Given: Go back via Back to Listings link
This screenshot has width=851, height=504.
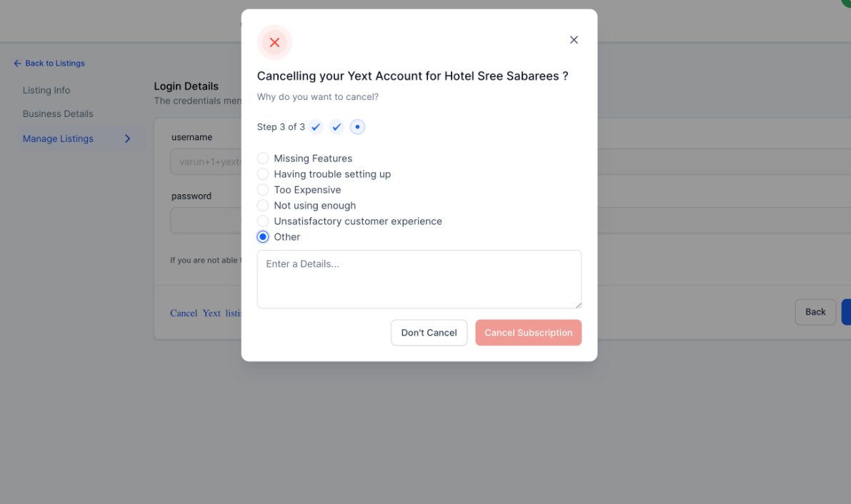Looking at the screenshot, I should [55, 64].
